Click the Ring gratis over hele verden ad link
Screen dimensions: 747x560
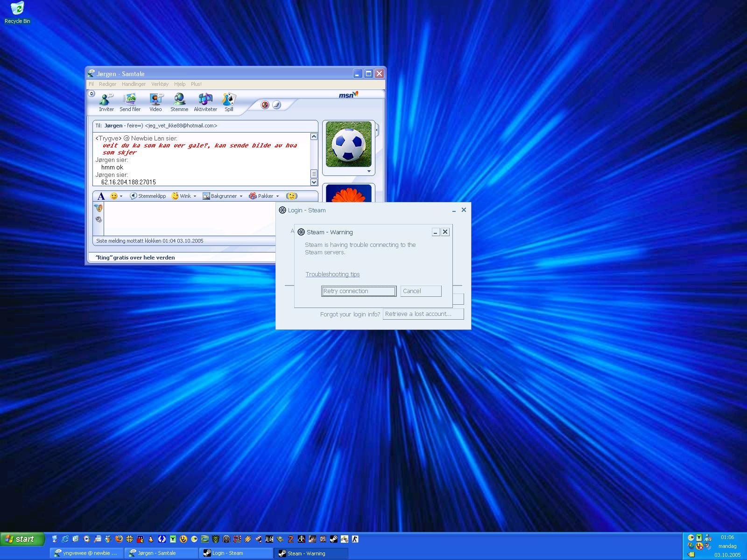pyautogui.click(x=135, y=258)
